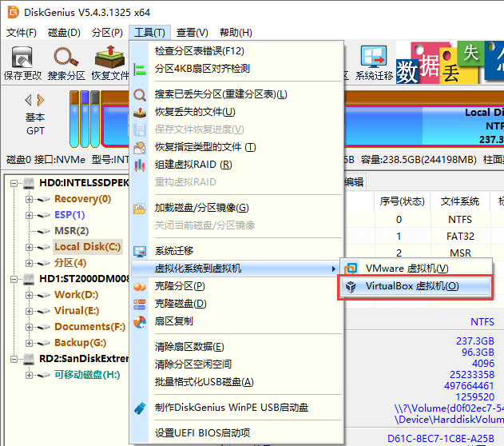Click the data recovery banner image

450,62
